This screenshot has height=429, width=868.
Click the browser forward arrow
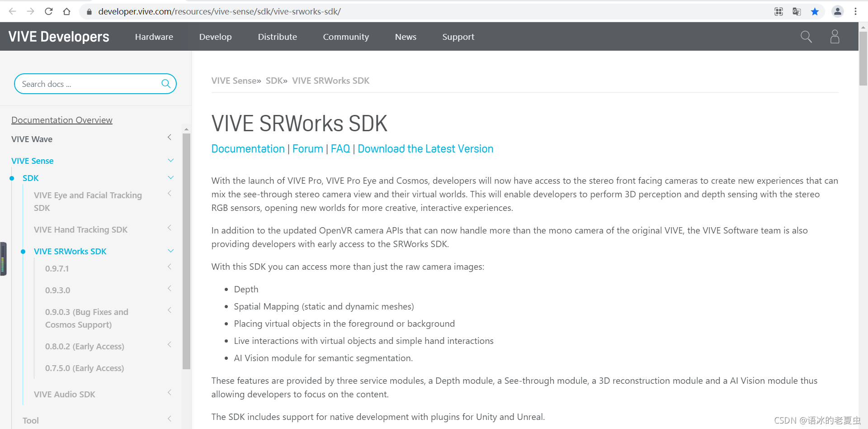point(31,11)
